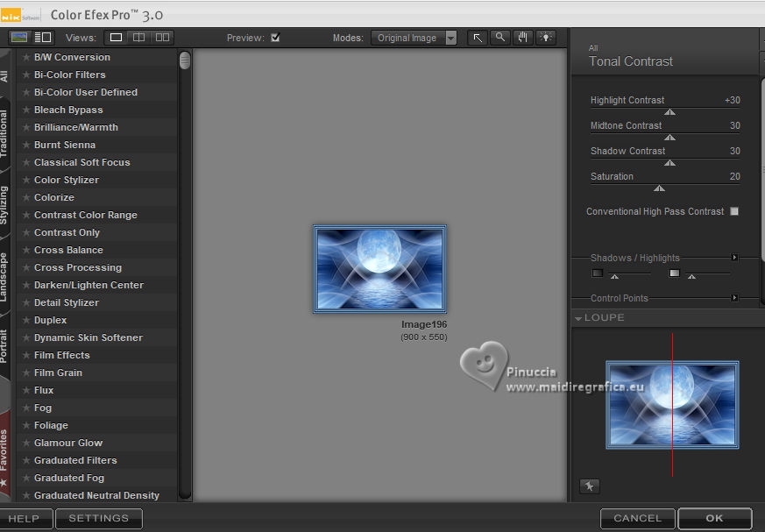Click the Image196 preview thumbnail

point(379,269)
